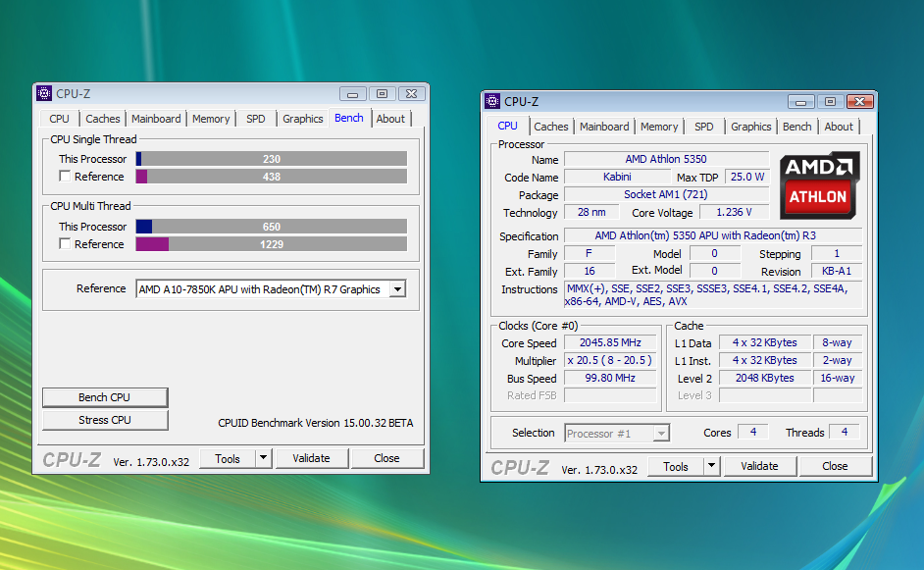This screenshot has height=570, width=924.
Task: Click CPU-Z app icon in right window title bar
Action: coord(492,101)
